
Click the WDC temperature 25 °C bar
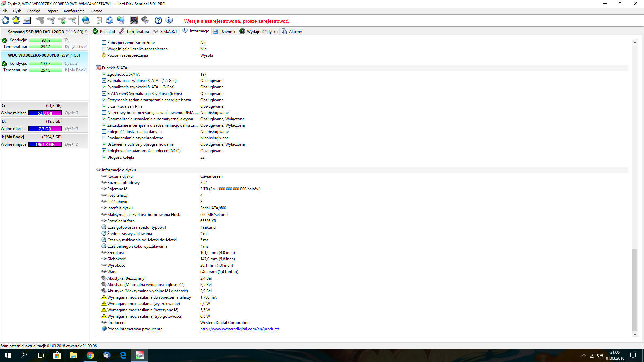click(46, 70)
